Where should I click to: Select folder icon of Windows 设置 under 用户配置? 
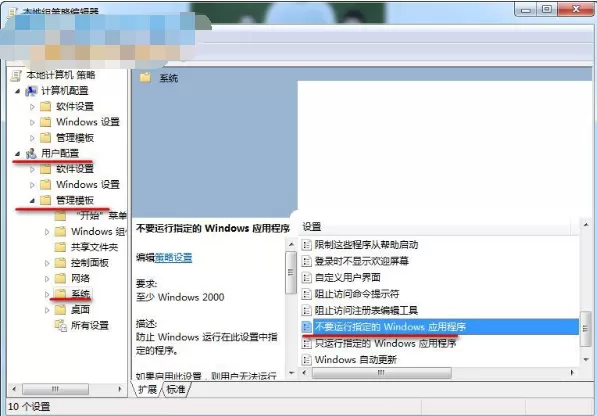click(45, 185)
